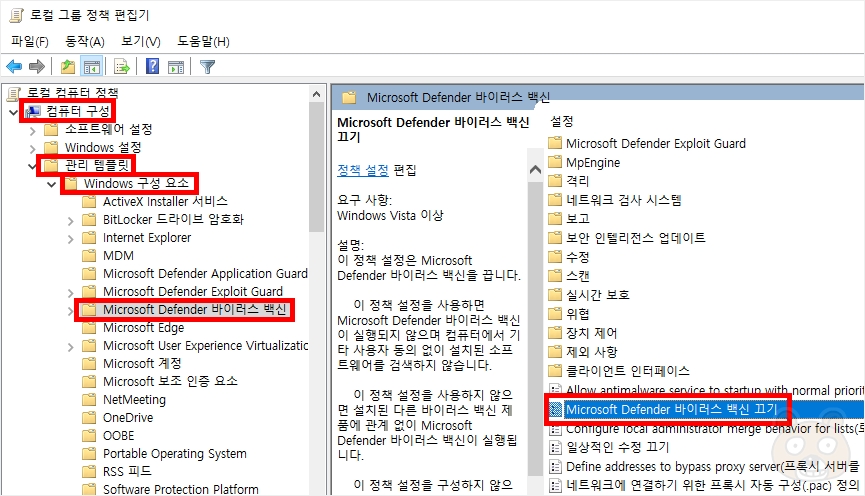
Task: Click the folder icon beside 실시간 보호
Action: click(555, 295)
